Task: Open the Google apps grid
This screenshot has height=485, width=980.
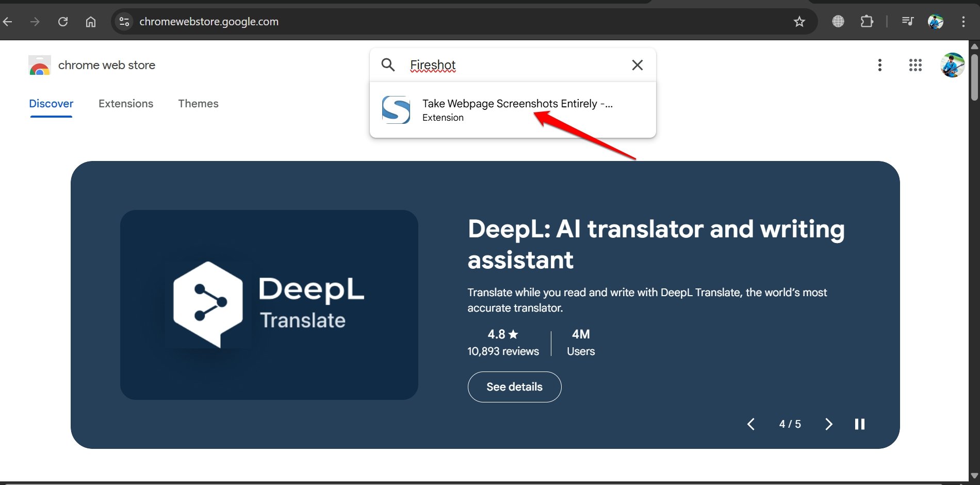Action: coord(916,65)
